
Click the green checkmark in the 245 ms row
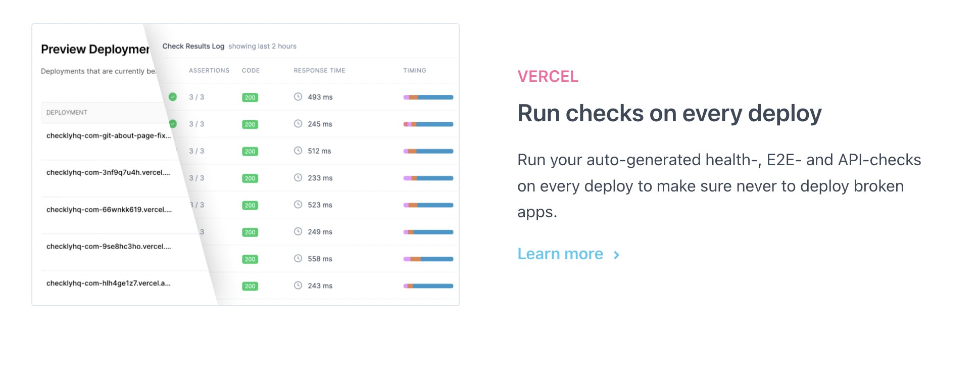pyautogui.click(x=173, y=123)
